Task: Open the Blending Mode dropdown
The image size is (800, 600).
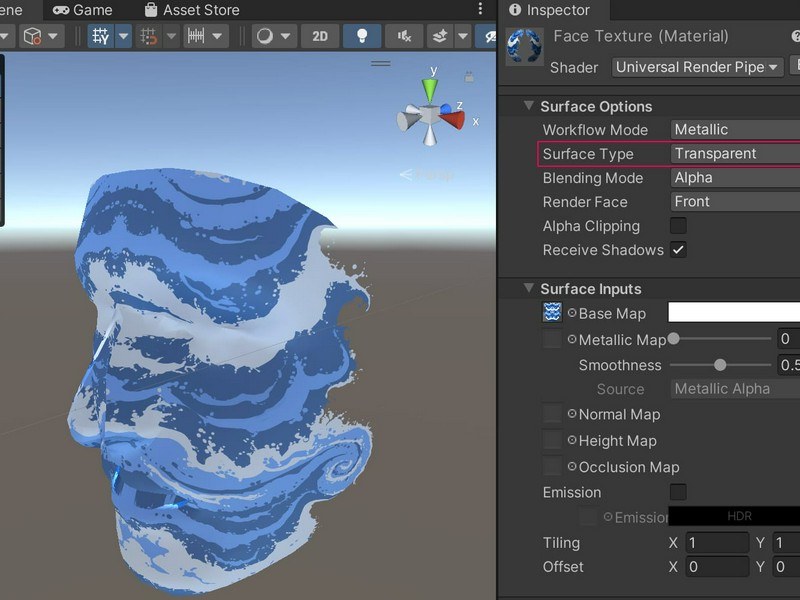Action: click(x=735, y=178)
